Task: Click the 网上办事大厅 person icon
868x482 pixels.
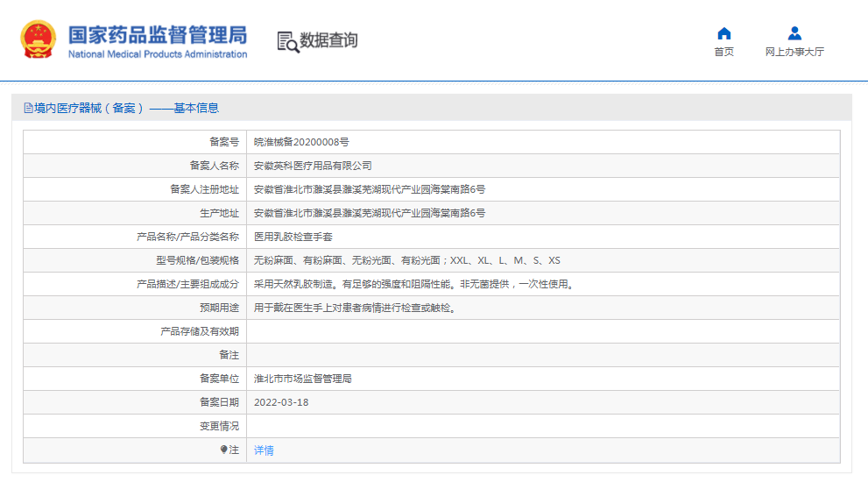Action: (x=794, y=33)
